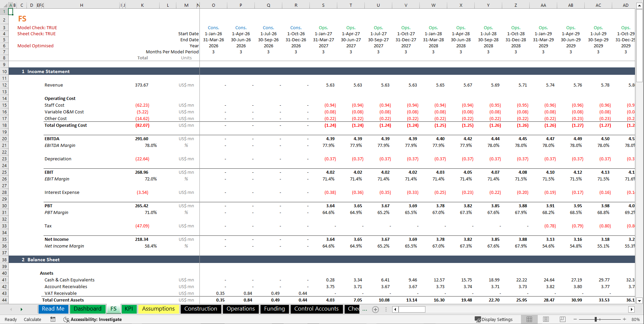
Task: Switch to the Control Accounts sheet
Action: pyautogui.click(x=316, y=309)
